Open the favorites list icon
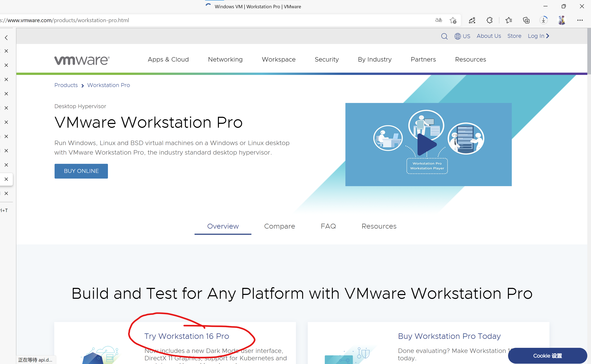Viewport: 591px width, 364px height. [x=509, y=20]
